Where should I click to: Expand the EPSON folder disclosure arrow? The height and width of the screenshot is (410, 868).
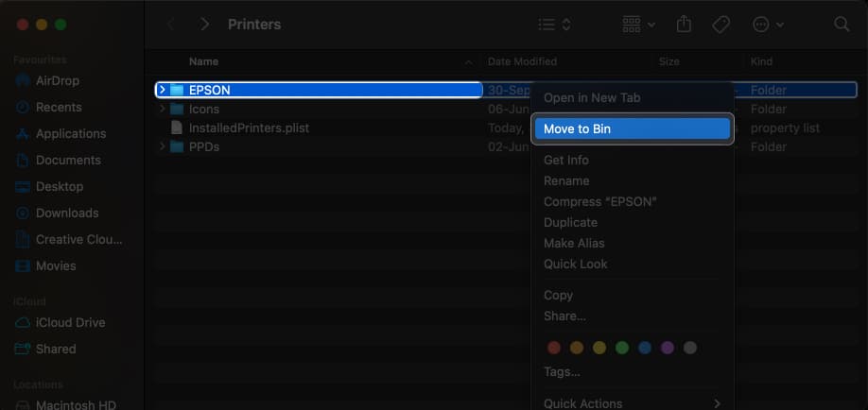pos(163,90)
